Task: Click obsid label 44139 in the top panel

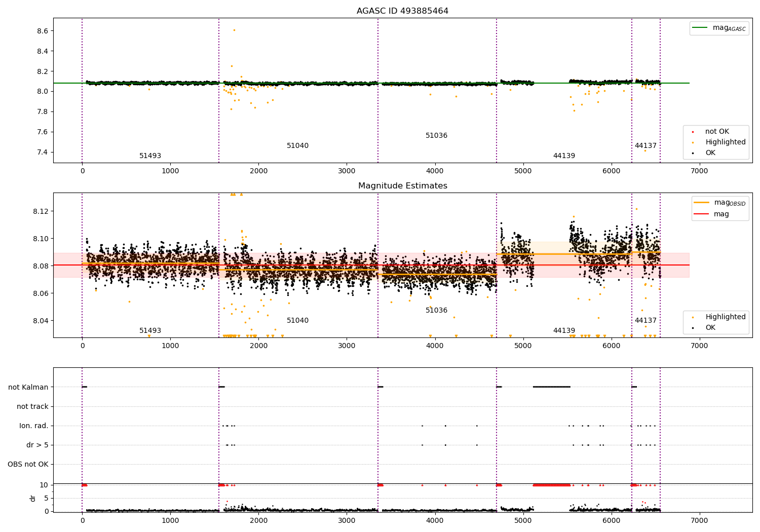Action: pos(564,156)
